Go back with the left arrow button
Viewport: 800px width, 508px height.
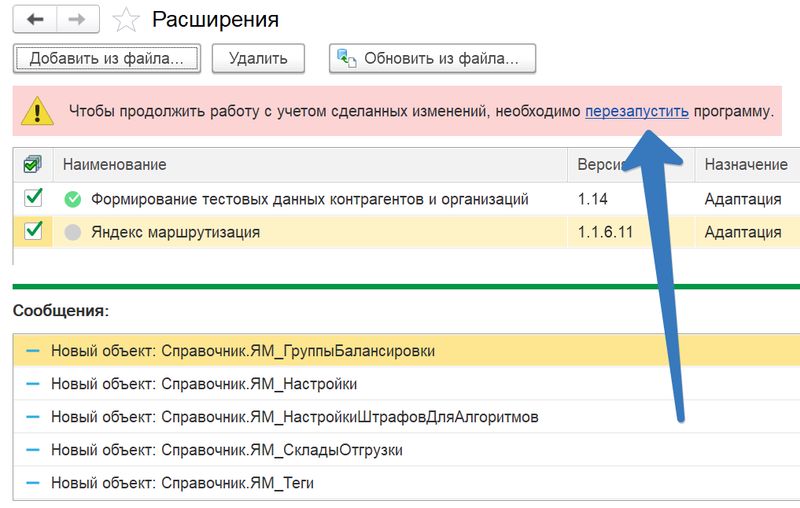(x=35, y=19)
